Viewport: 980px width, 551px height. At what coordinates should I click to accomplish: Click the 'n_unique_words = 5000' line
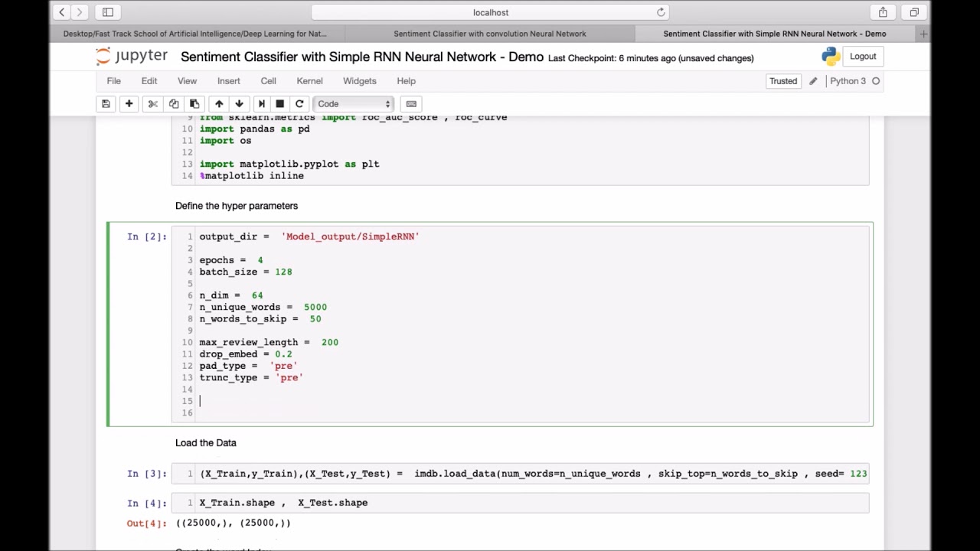263,307
